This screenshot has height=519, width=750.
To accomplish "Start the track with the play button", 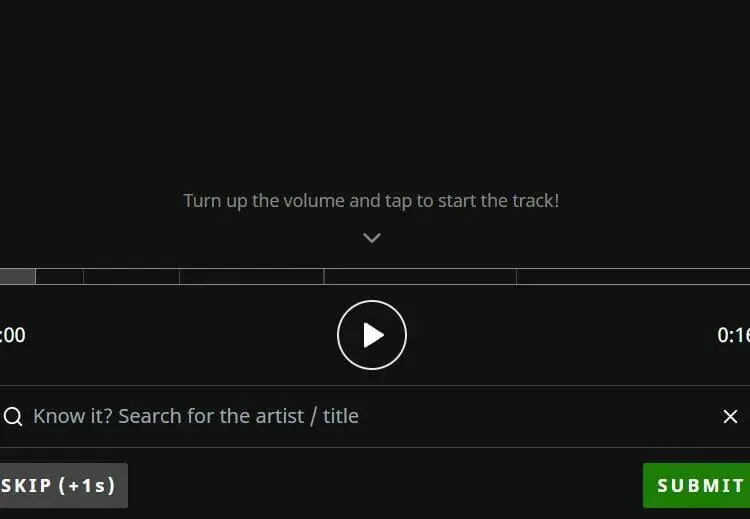I will pos(372,335).
